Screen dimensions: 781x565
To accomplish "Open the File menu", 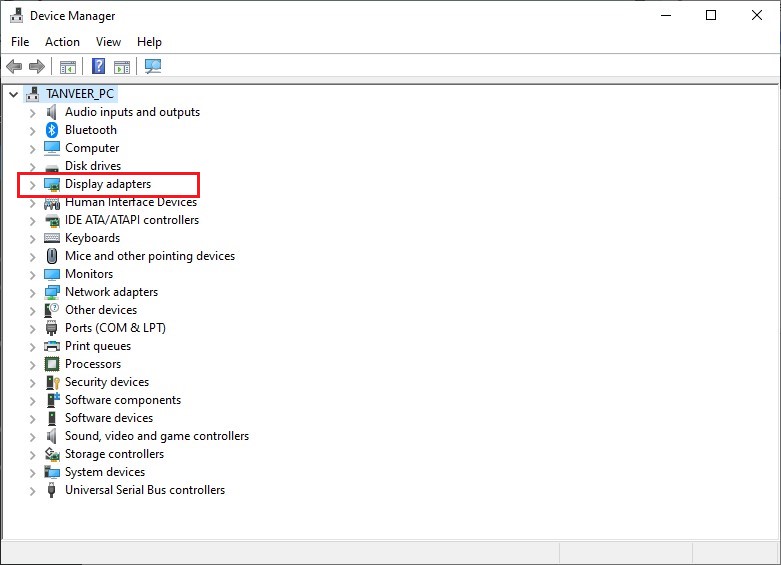I will click(20, 42).
